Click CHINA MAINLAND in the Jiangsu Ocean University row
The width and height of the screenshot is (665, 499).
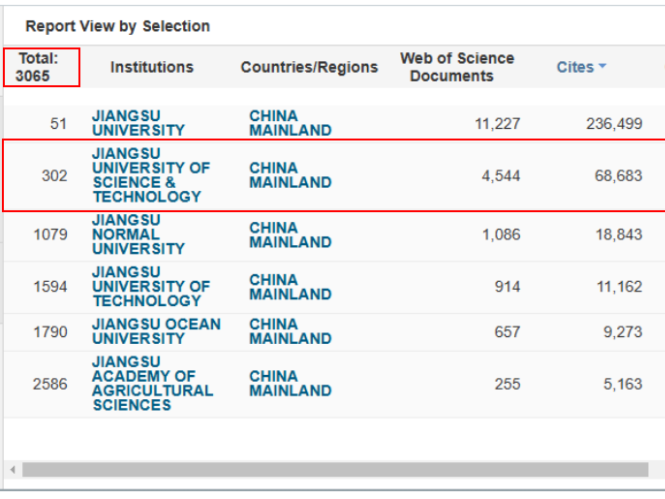pos(290,331)
